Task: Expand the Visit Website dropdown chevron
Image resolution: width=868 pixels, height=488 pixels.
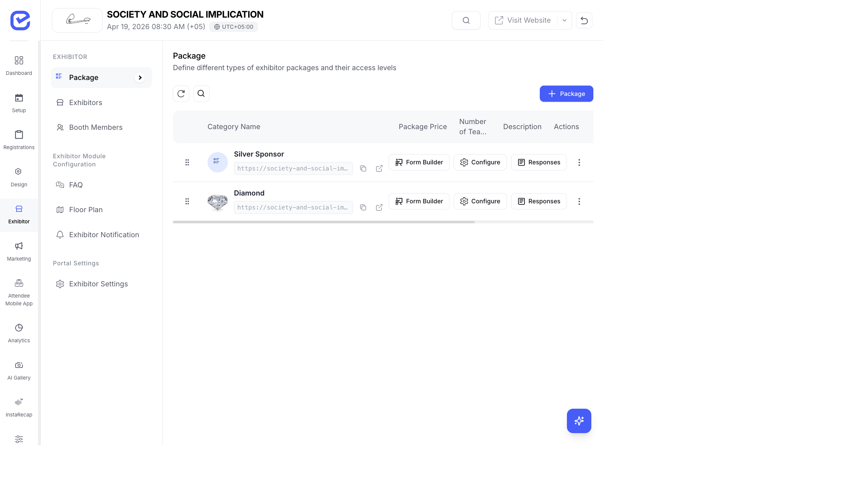Action: coord(564,20)
